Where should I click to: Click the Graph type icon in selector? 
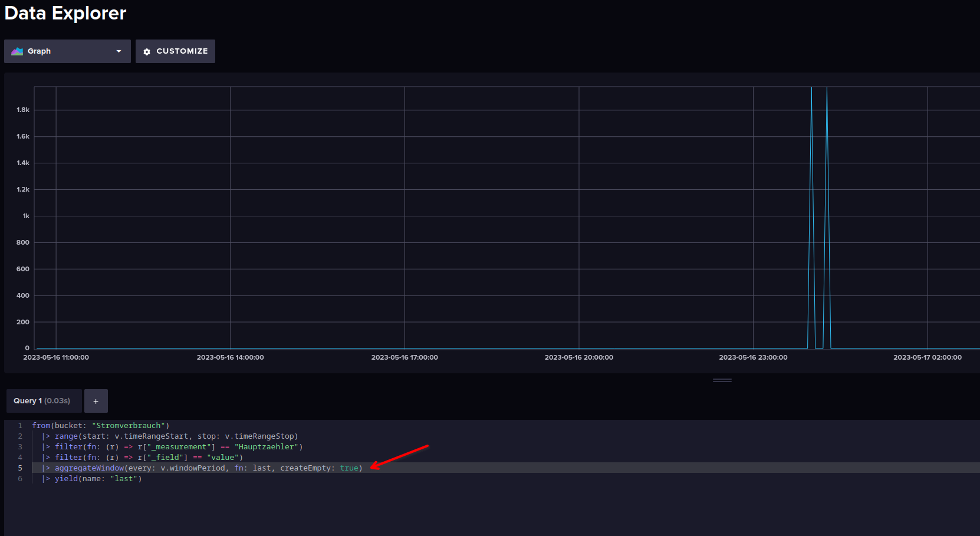click(17, 51)
